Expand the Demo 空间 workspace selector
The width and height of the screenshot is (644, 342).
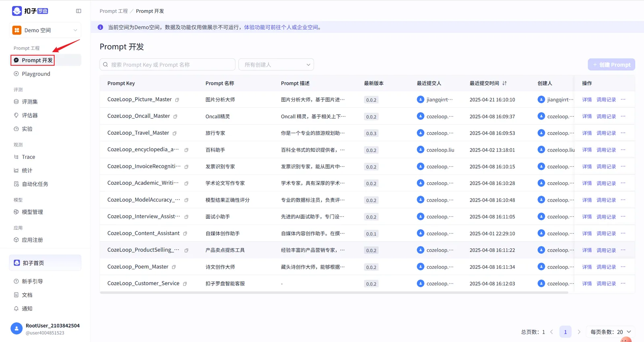pos(45,30)
